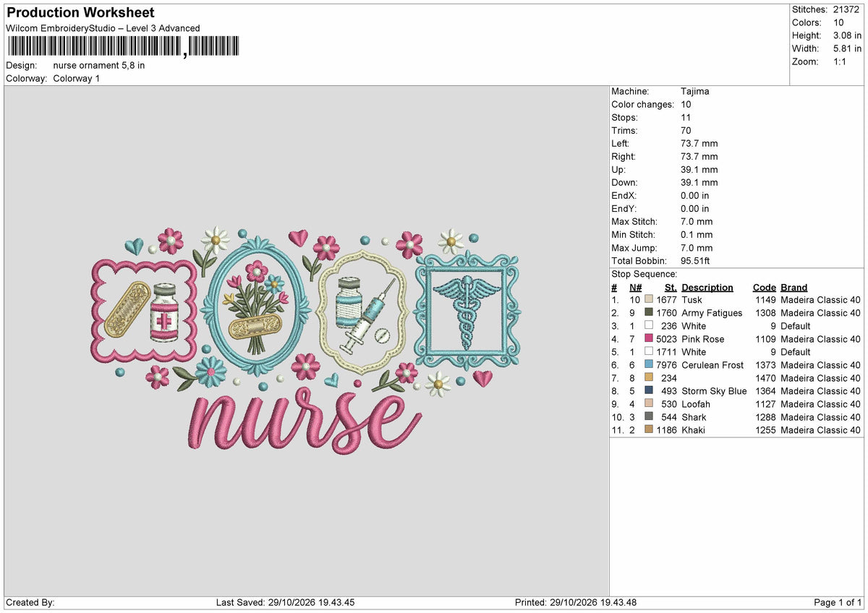868x613 pixels.
Task: Click code 1308 in Army Fatigues row
Action: pyautogui.click(x=766, y=313)
